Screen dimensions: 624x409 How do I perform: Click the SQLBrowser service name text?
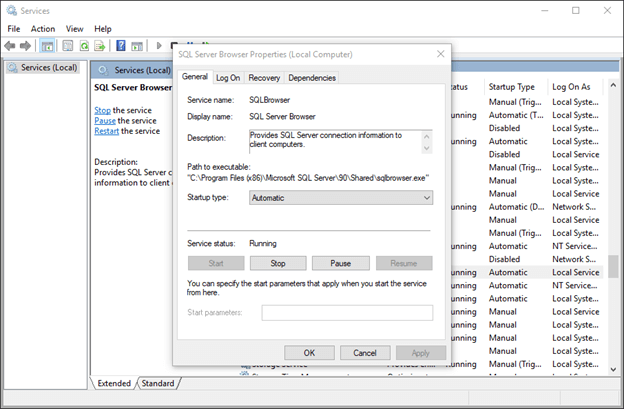(x=269, y=100)
